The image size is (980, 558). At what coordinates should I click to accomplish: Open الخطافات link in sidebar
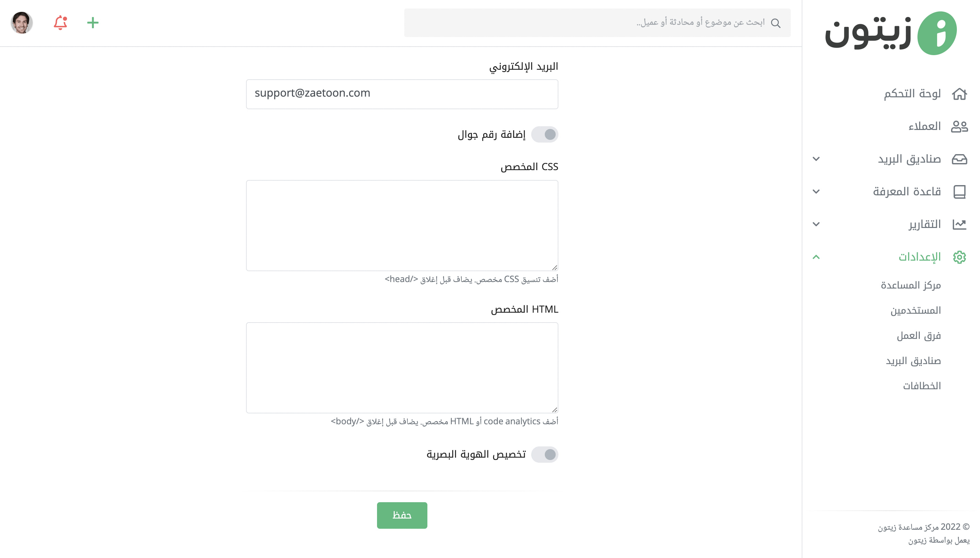[x=921, y=386]
